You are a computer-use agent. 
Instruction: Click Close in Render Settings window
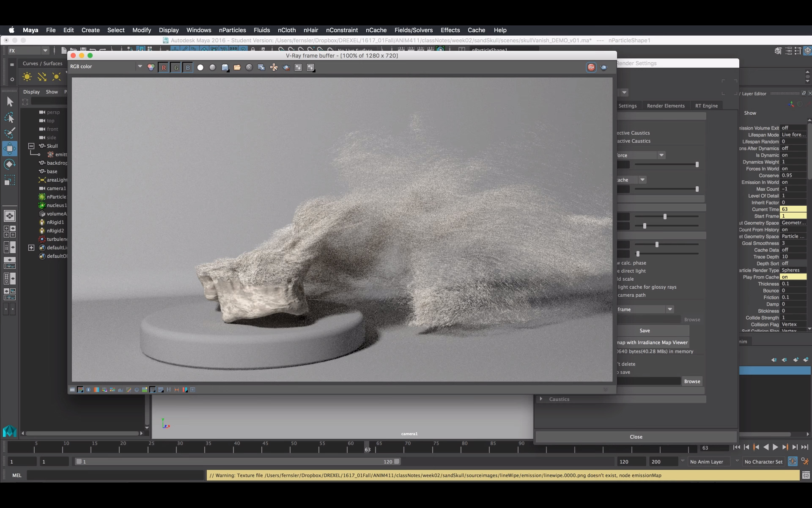click(636, 437)
